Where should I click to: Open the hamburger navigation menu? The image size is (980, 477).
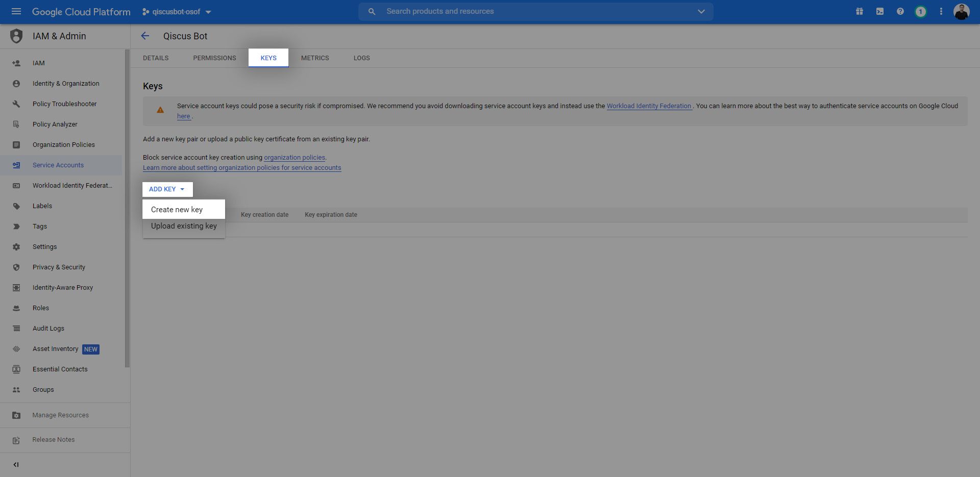point(16,11)
